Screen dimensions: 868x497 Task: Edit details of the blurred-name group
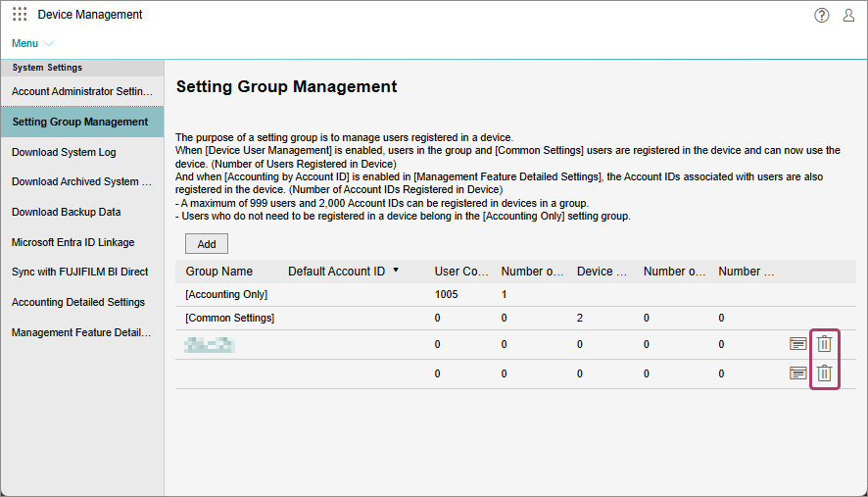coord(798,344)
